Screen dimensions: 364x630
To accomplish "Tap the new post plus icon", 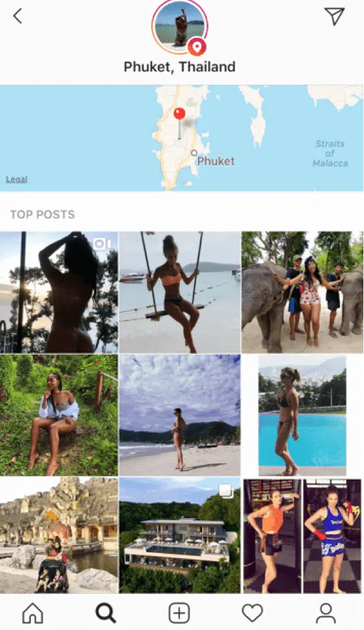I will (179, 613).
